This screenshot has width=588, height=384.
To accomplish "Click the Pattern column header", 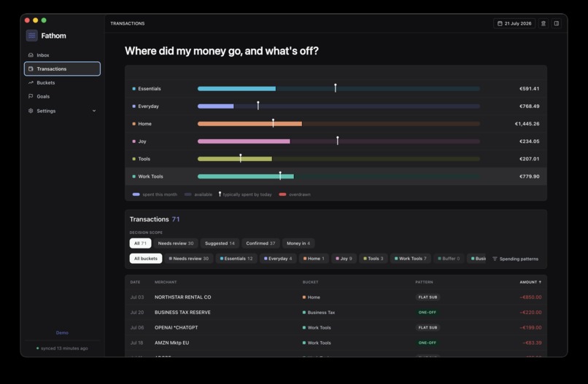I will point(424,282).
